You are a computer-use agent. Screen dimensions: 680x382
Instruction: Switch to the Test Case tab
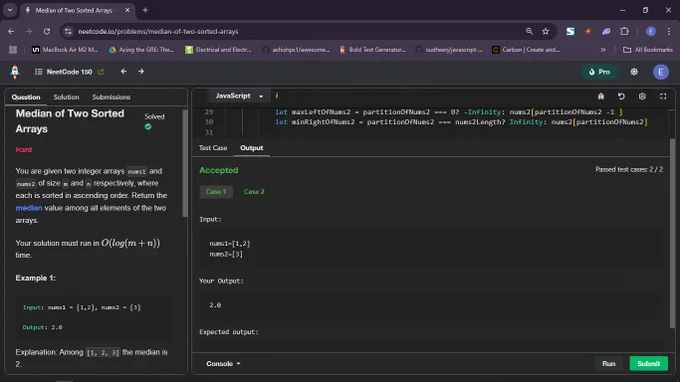tap(213, 148)
